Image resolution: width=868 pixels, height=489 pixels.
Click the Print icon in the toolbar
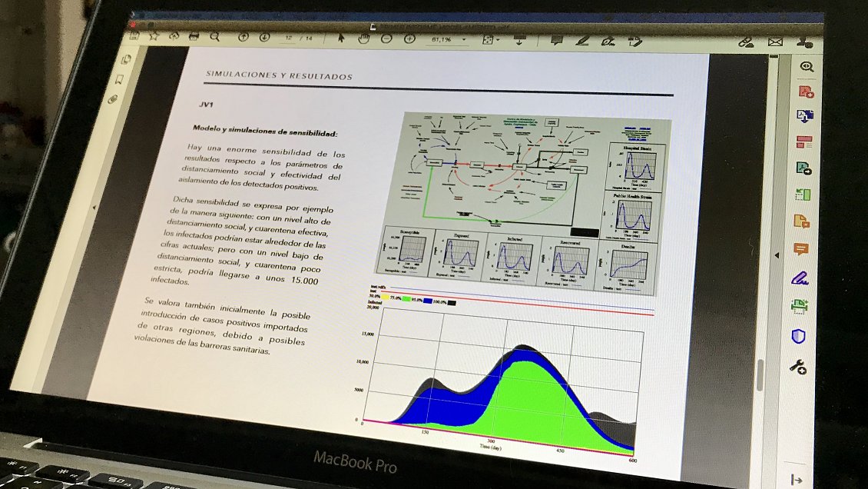click(x=194, y=36)
